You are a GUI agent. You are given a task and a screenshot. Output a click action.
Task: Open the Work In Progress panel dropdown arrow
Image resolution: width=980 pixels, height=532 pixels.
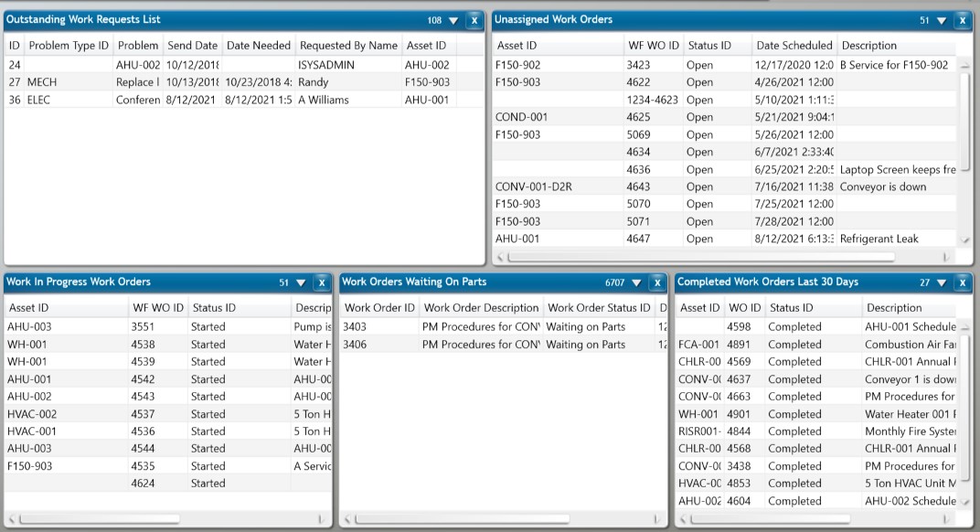pyautogui.click(x=302, y=283)
